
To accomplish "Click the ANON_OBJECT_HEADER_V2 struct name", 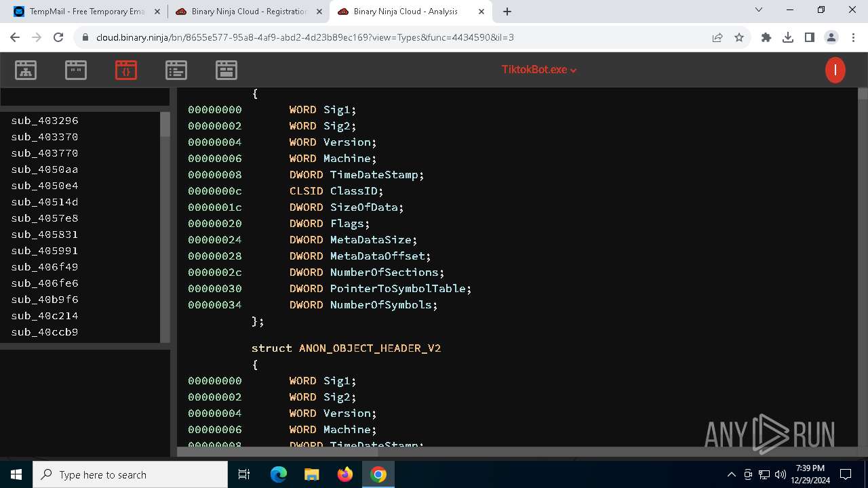I will pyautogui.click(x=370, y=348).
